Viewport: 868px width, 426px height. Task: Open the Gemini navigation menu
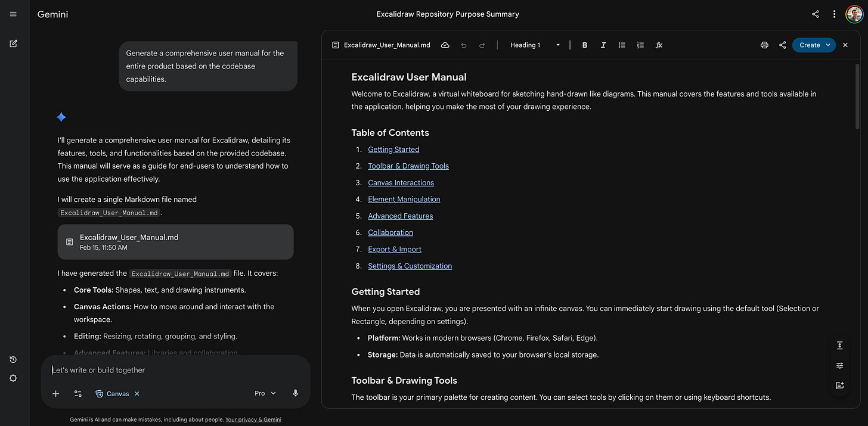click(13, 14)
